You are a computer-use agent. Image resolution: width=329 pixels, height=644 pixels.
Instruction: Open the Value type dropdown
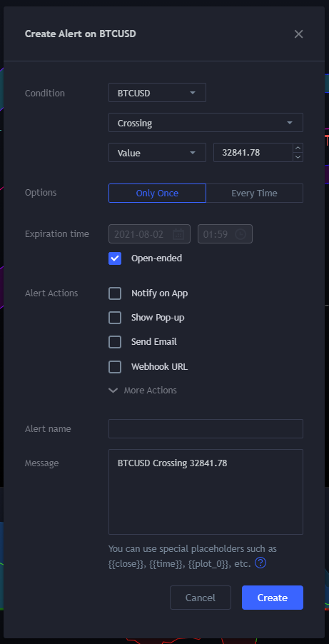click(x=157, y=153)
